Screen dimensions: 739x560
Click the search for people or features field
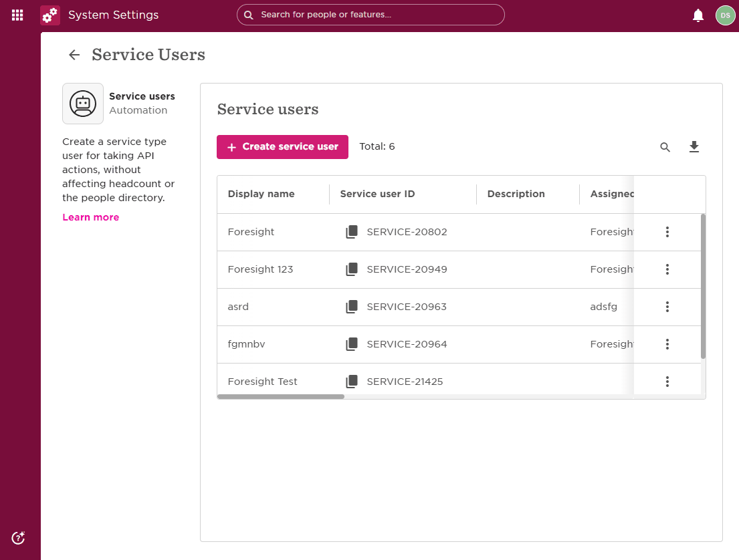tap(371, 15)
